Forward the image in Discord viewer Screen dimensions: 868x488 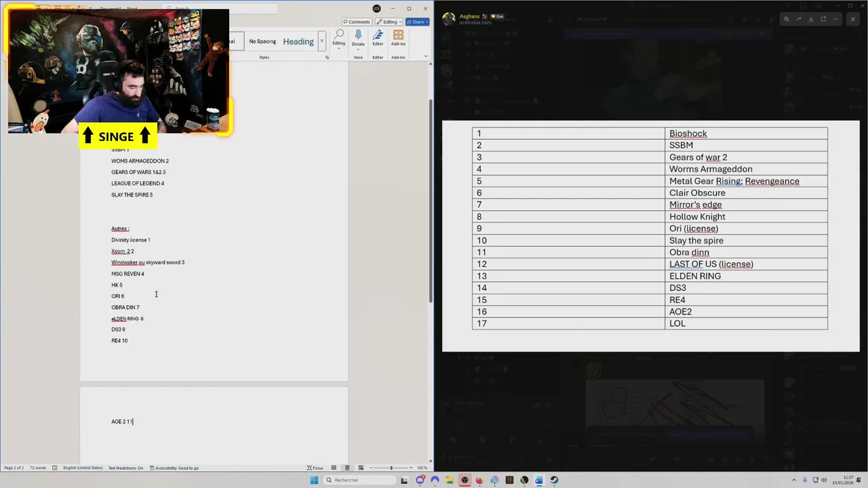pyautogui.click(x=799, y=19)
